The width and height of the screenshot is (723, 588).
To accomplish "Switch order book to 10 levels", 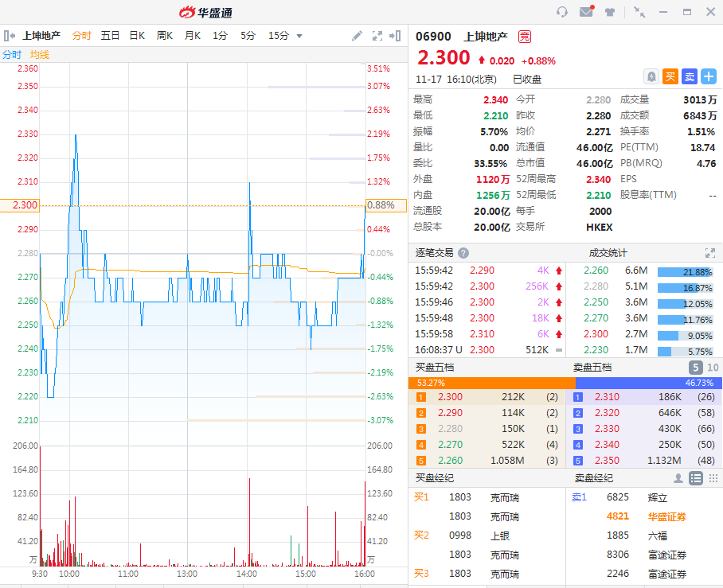I will click(x=713, y=368).
